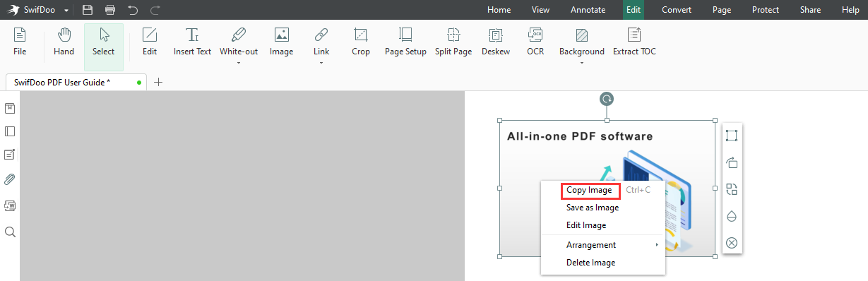Add a new tab with plus button
Image resolution: width=868 pixels, height=281 pixels.
158,82
